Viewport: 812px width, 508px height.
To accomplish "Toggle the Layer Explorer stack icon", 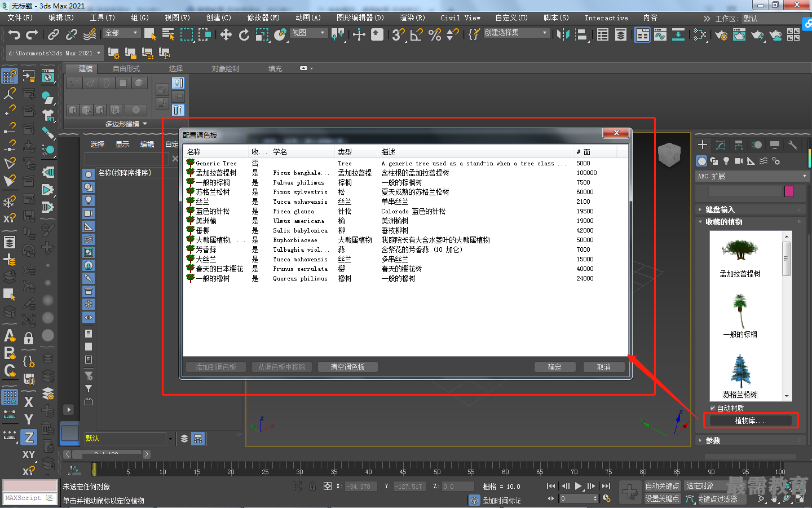I will [621, 35].
